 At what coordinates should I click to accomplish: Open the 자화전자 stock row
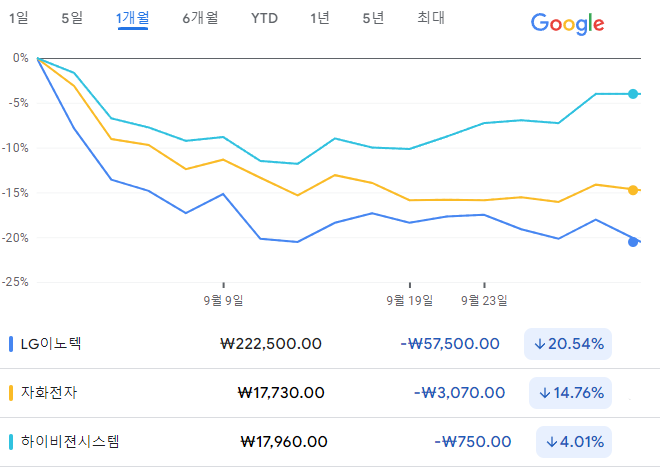[330, 393]
